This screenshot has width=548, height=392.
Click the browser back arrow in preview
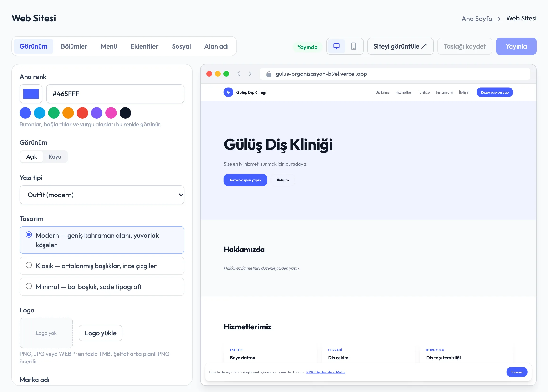[238, 74]
